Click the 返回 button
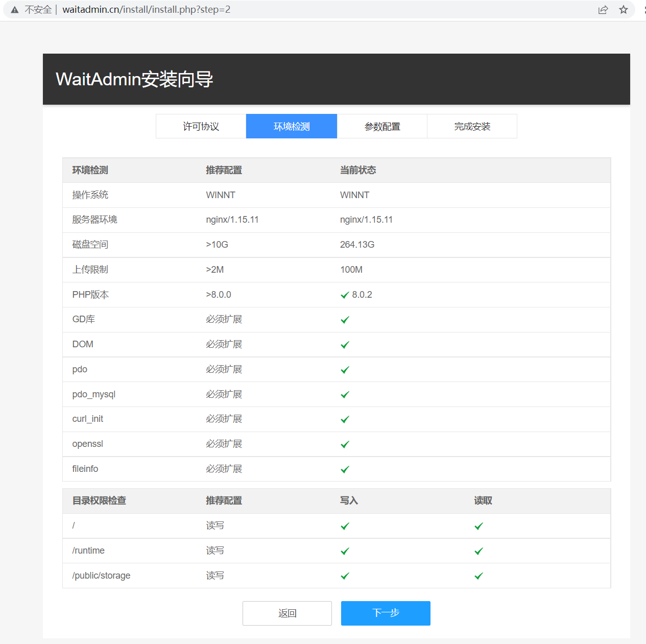Image resolution: width=646 pixels, height=644 pixels. click(x=287, y=613)
